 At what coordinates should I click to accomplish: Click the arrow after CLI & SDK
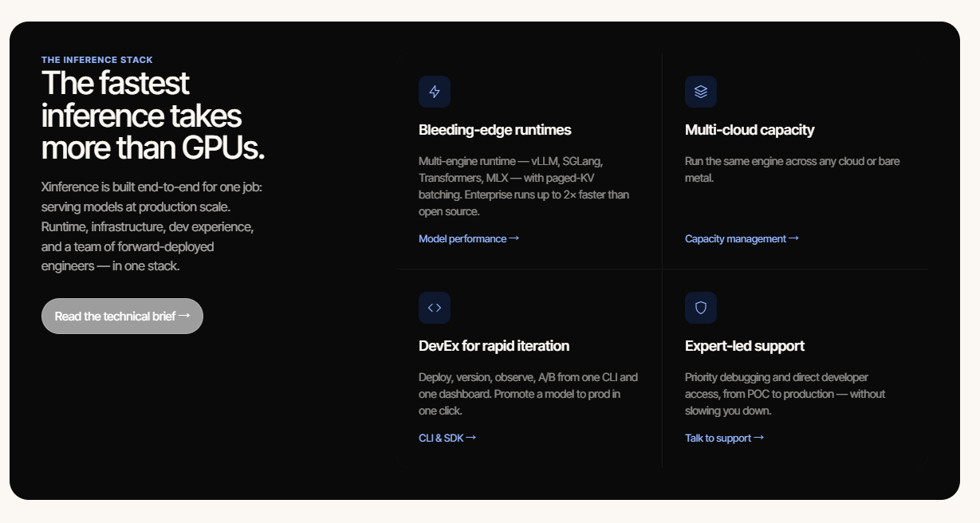point(470,438)
